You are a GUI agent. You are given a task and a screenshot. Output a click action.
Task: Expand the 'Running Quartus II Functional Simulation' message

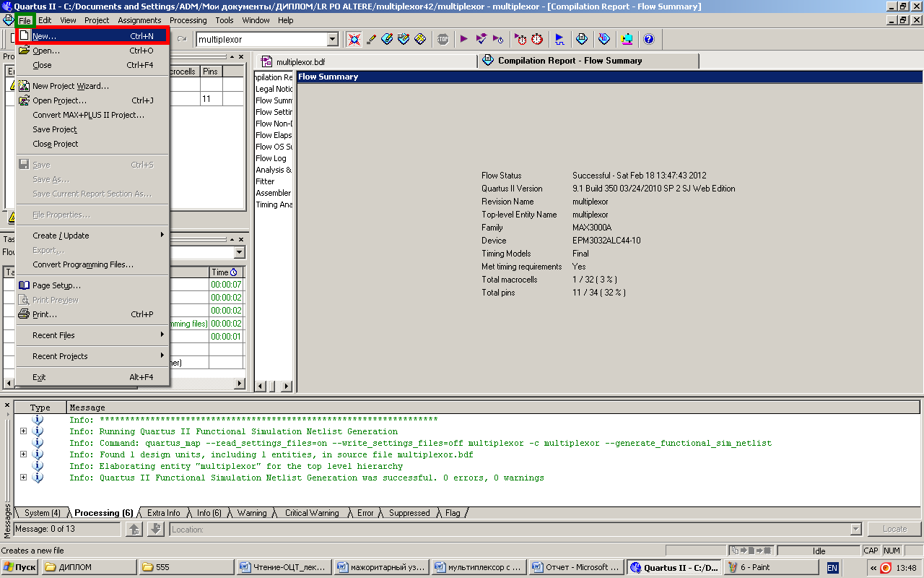(x=23, y=431)
